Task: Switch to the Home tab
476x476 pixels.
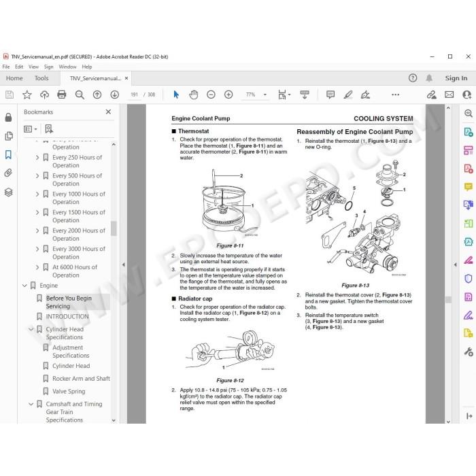Action: click(14, 78)
